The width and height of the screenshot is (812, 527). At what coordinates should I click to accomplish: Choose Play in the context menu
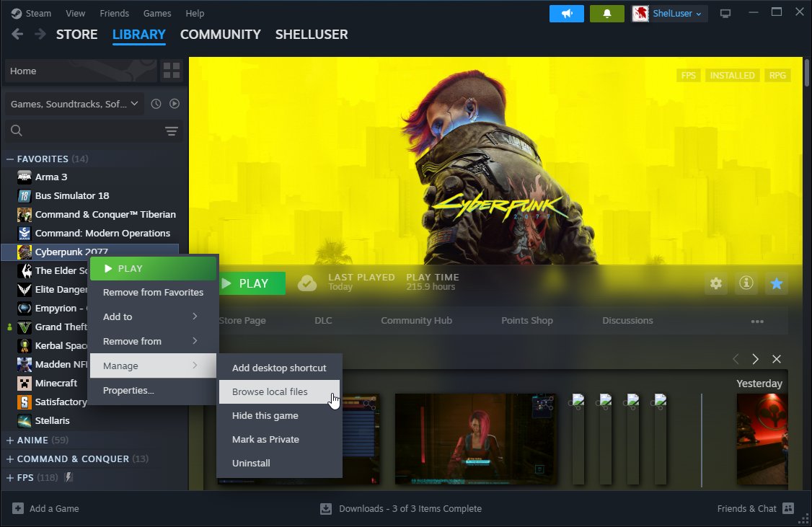point(154,268)
